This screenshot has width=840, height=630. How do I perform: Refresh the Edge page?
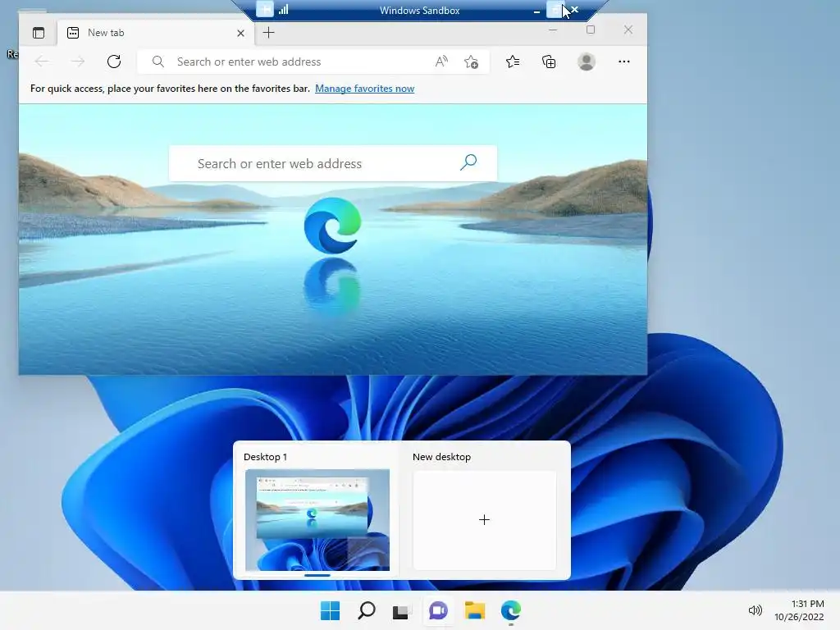tap(113, 62)
